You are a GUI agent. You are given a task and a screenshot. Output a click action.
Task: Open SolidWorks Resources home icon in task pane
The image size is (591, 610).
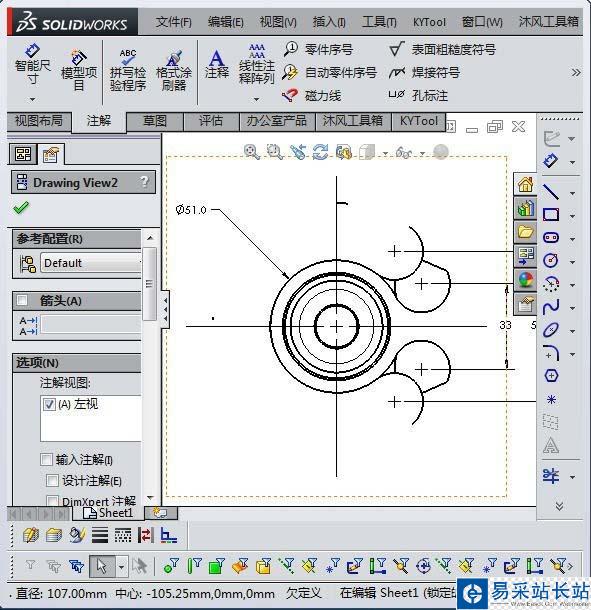tap(525, 184)
